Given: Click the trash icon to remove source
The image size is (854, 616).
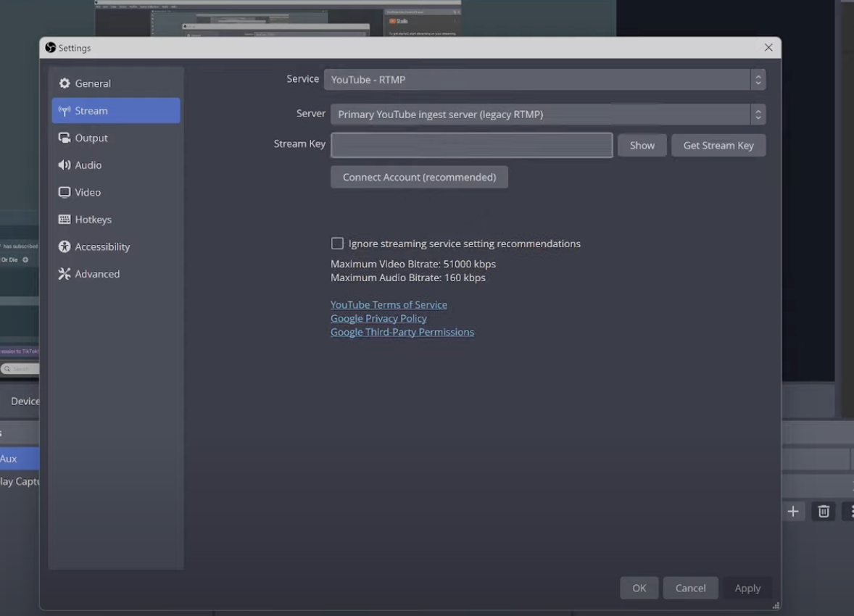Looking at the screenshot, I should point(824,512).
